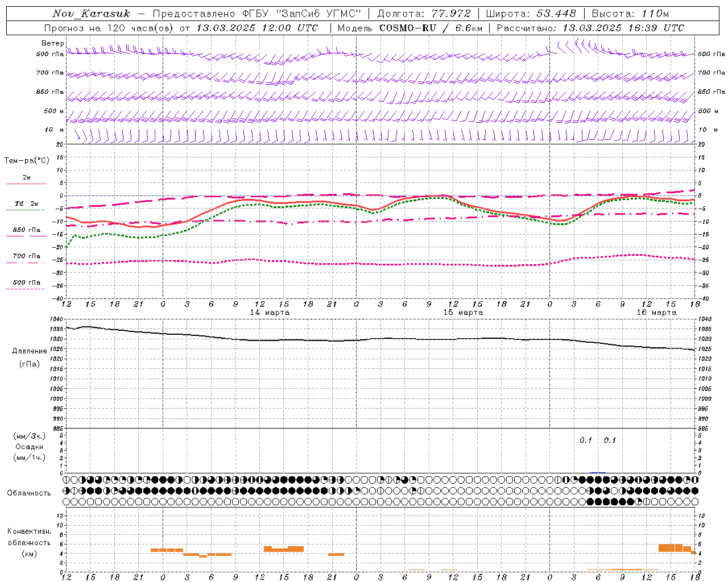Click the "(гПа)" unit under Давление
This screenshot has height=582, width=728.
[30, 364]
